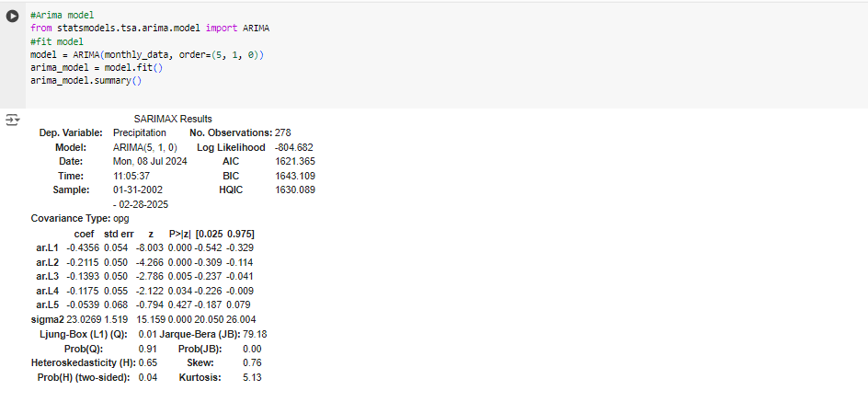Click the output actions icon beside results
This screenshot has height=402, width=868.
point(12,121)
